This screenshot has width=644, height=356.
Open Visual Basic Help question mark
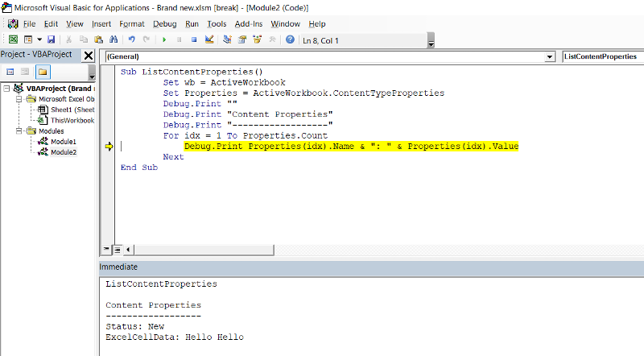(290, 39)
